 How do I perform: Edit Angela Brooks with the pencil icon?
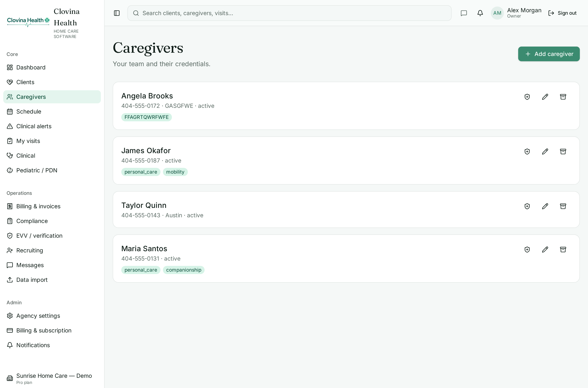tap(545, 97)
